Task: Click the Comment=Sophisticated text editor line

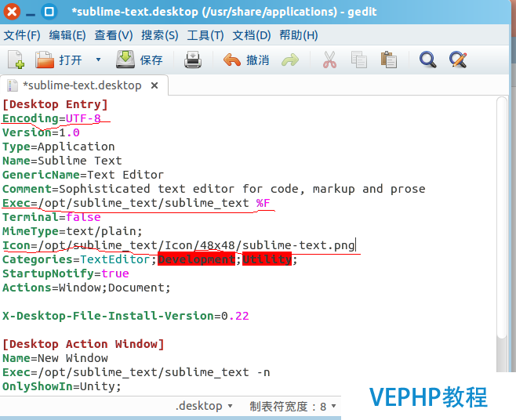Action: (213, 189)
